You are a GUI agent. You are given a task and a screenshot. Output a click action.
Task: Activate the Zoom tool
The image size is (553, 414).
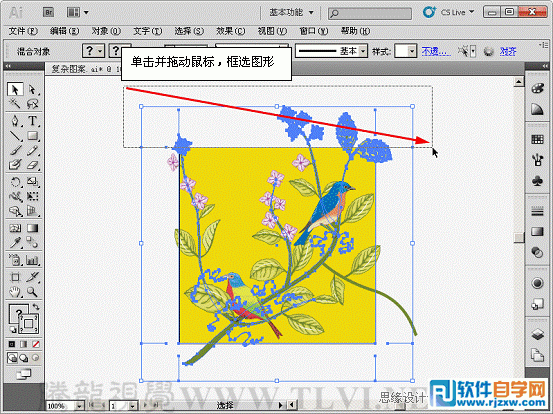tap(32, 291)
